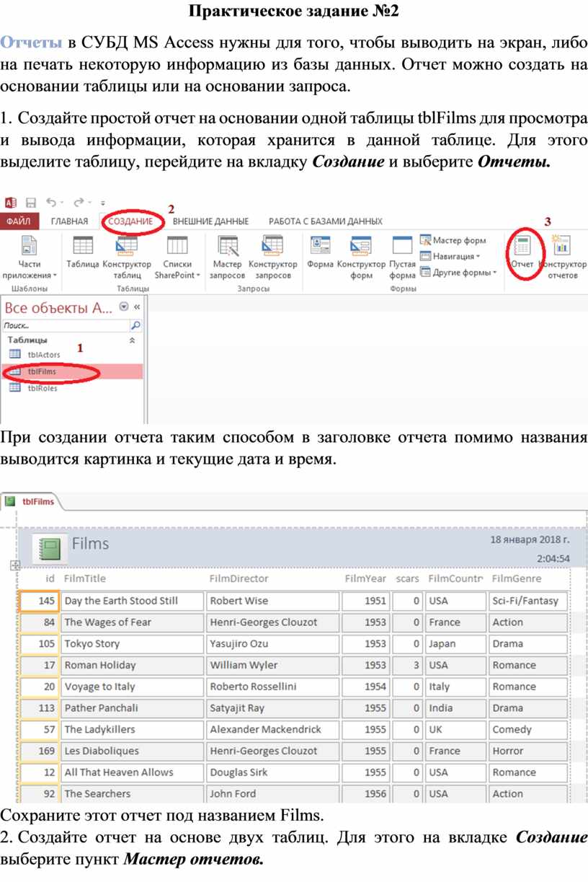The image size is (588, 882).
Task: Click the William Wyler cell
Action: coord(272,665)
